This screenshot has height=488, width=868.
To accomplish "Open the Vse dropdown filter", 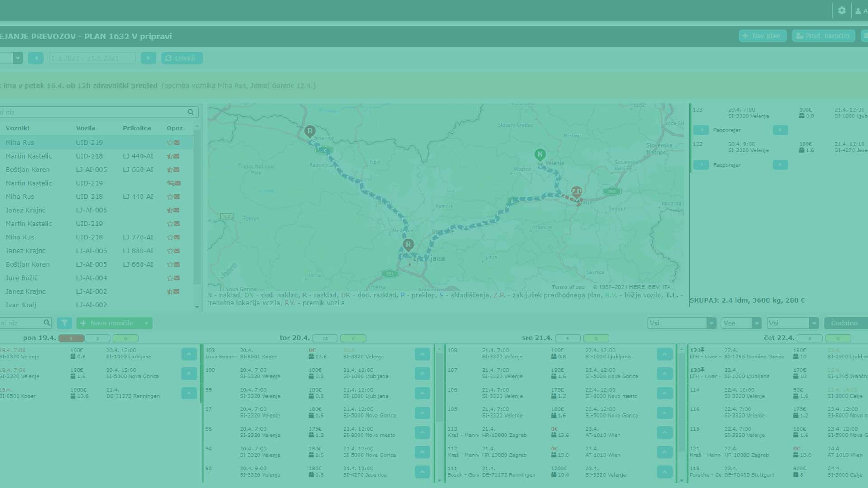I will [741, 323].
